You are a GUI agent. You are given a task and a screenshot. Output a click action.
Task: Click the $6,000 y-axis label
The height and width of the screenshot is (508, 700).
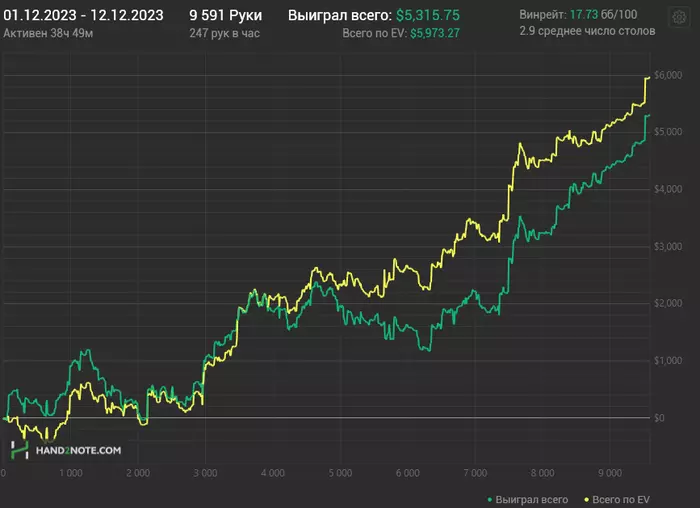tap(668, 75)
